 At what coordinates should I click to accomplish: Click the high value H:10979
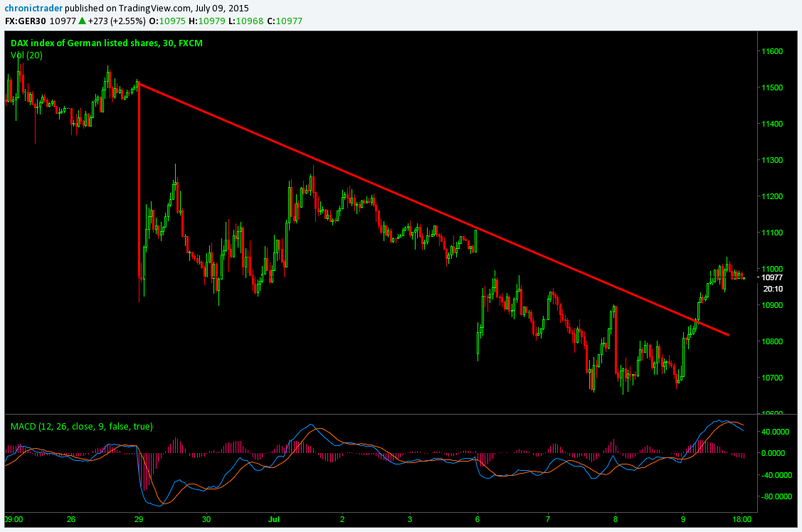pos(206,21)
